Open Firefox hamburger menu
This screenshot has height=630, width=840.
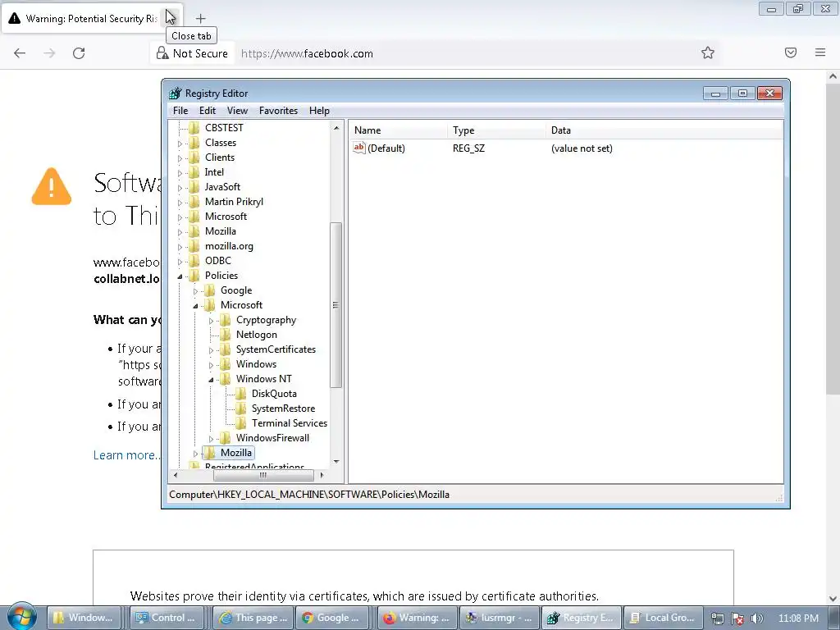(x=820, y=52)
